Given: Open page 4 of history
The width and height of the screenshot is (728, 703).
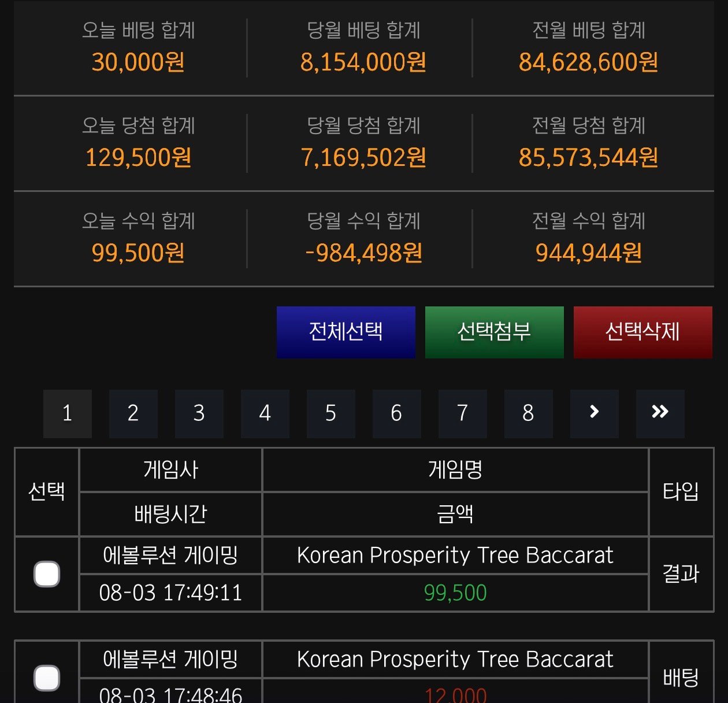Looking at the screenshot, I should click(x=265, y=413).
